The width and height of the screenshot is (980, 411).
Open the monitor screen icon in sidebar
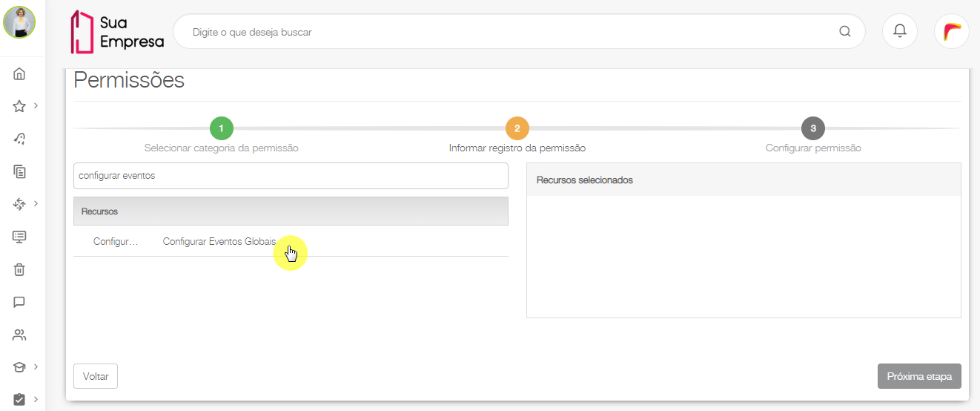click(19, 237)
